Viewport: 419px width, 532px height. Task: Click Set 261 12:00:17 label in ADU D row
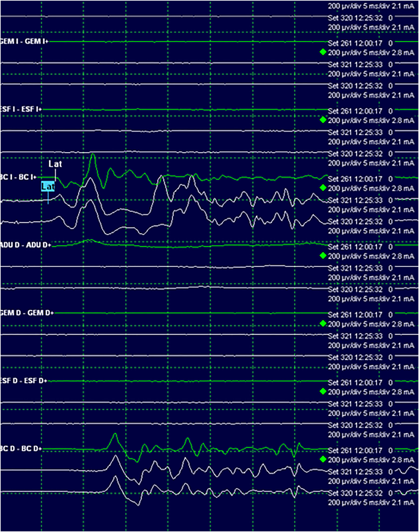355,247
